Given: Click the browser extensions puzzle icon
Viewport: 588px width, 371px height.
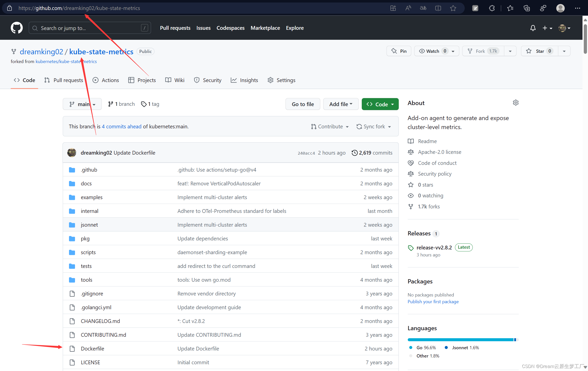Looking at the screenshot, I should 491,8.
